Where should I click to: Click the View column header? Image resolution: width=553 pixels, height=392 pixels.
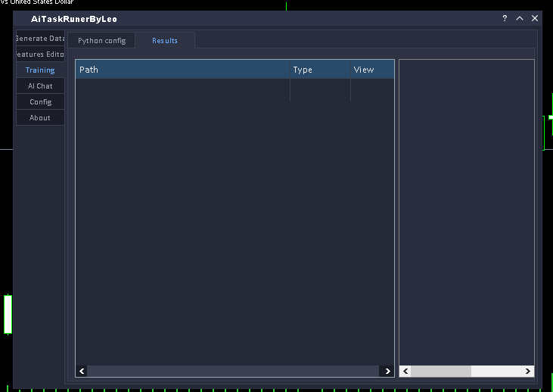point(371,70)
